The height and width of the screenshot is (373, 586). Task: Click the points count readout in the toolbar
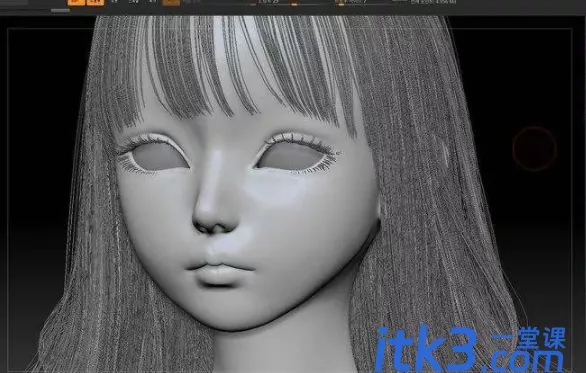(x=434, y=2)
